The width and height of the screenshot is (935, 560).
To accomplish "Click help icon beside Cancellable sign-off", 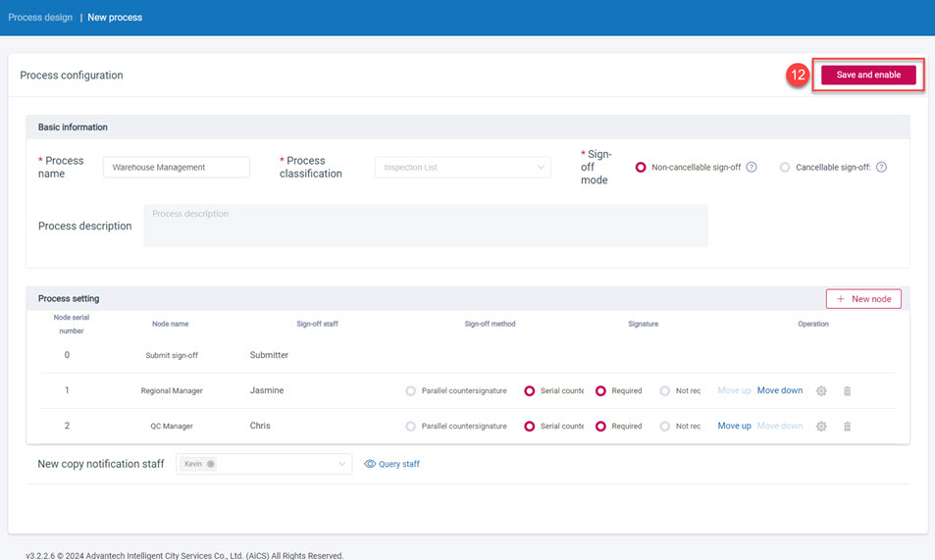I will tap(881, 168).
